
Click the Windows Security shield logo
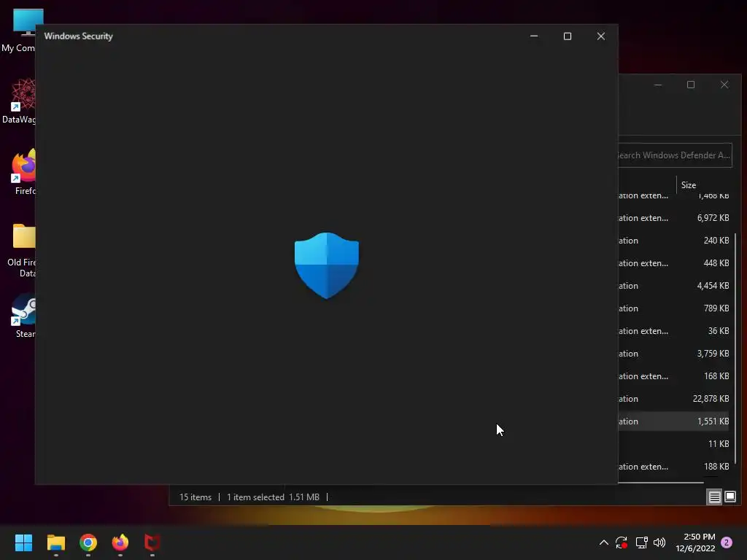tap(326, 265)
